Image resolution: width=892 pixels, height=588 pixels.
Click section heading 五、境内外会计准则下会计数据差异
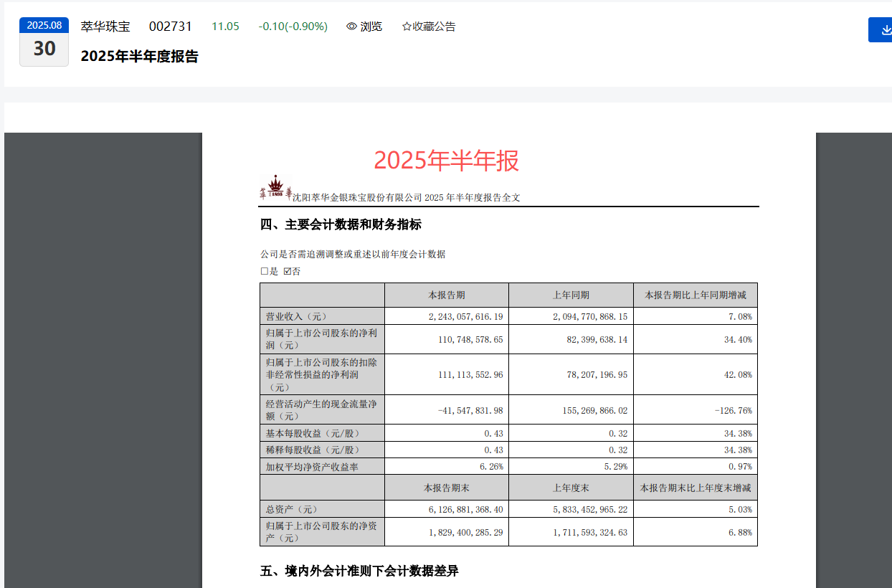click(x=359, y=571)
